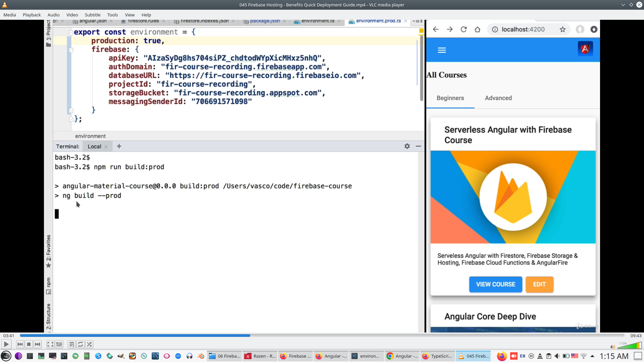The width and height of the screenshot is (644, 362).
Task: Open the Subtitle menu
Action: coord(92,15)
